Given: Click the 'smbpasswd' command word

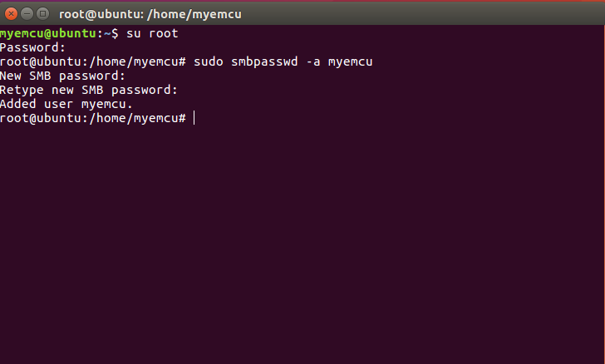Looking at the screenshot, I should click(264, 61).
